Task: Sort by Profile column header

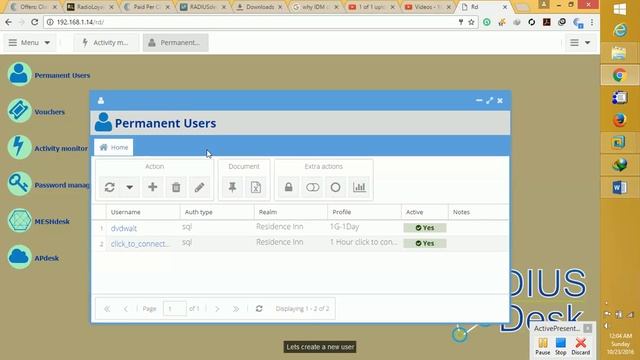Action: pyautogui.click(x=364, y=212)
